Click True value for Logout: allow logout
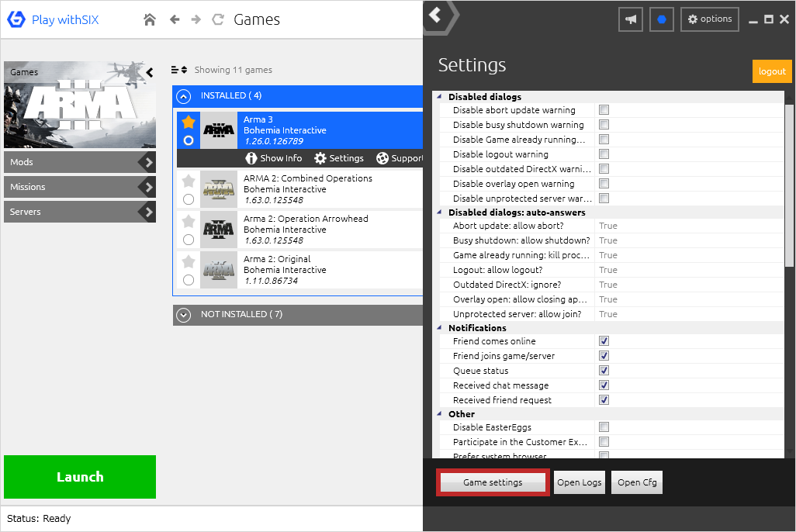The width and height of the screenshot is (796, 532). [607, 270]
